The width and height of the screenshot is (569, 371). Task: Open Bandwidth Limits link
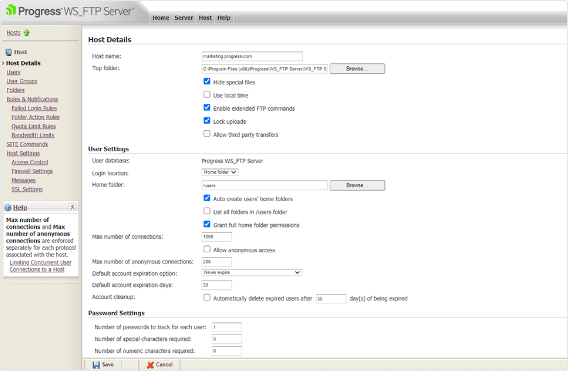coord(33,135)
